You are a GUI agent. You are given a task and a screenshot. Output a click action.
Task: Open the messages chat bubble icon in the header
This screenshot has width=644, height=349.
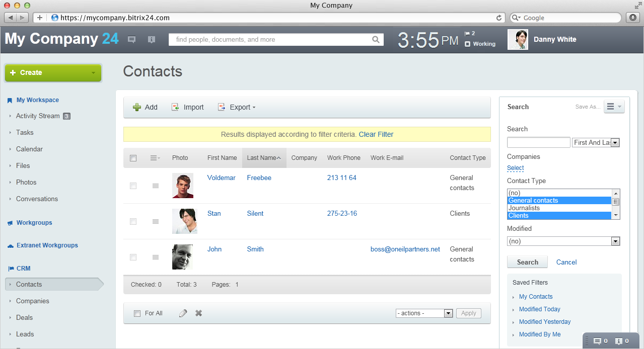point(131,40)
